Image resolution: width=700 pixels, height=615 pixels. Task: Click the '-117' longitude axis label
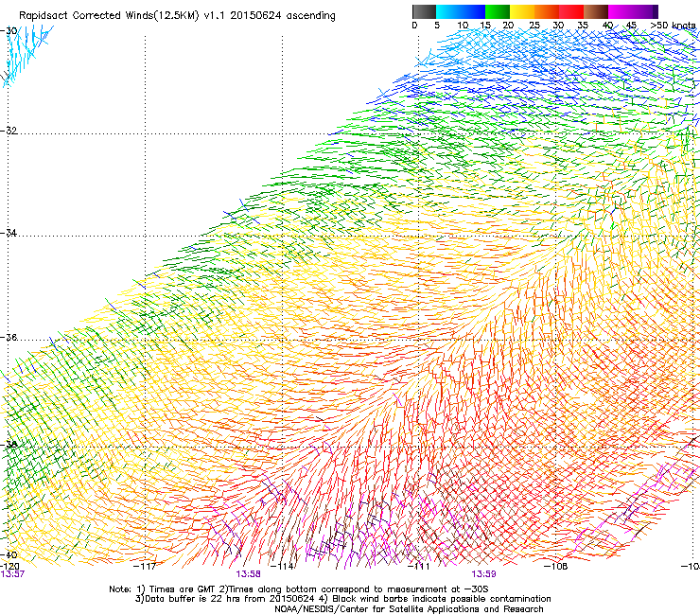[145, 567]
